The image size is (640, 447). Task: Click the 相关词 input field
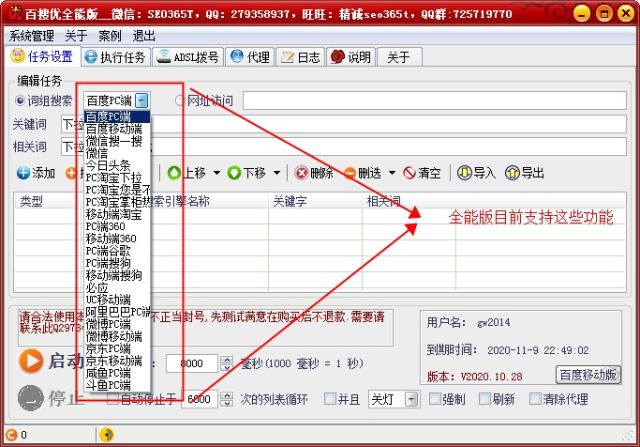(x=344, y=147)
